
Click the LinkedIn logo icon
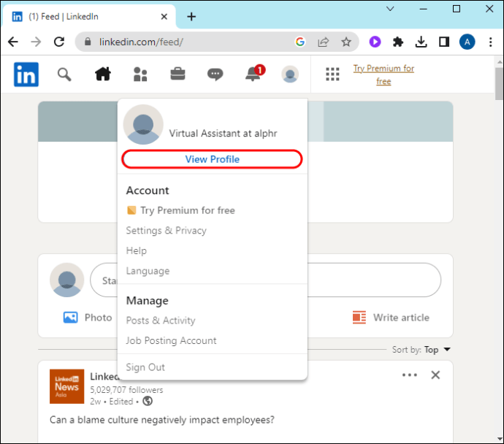click(26, 74)
